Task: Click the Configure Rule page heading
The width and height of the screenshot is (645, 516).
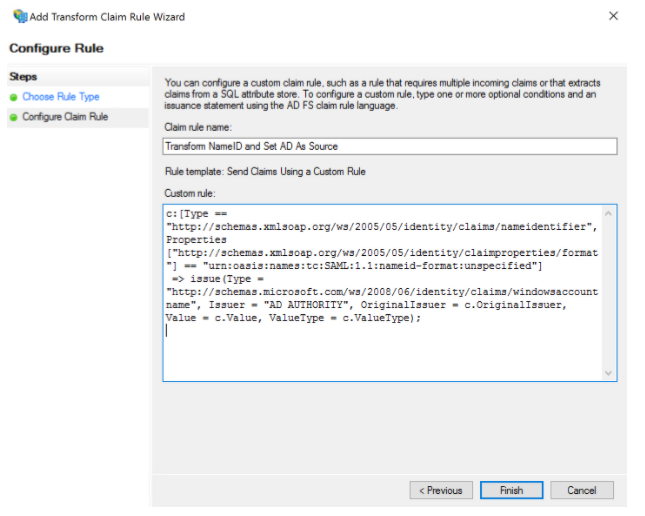Action: point(56,48)
